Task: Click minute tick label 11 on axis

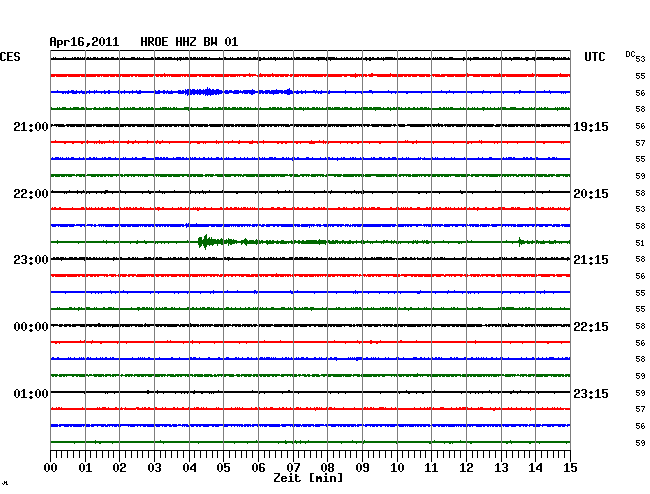Action: tap(432, 467)
